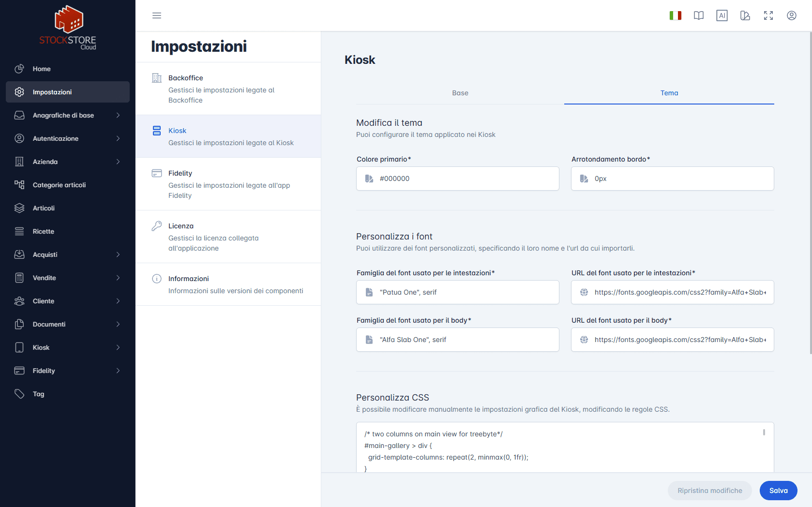Expand the Anagrafiche di base menu
812x507 pixels.
68,115
